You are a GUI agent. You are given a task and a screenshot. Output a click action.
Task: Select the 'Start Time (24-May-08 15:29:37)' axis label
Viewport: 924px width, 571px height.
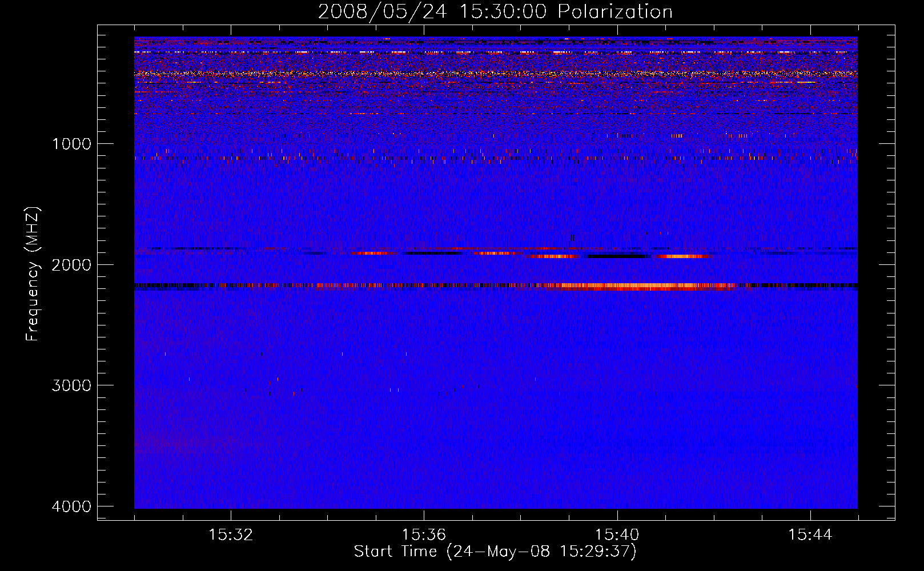pyautogui.click(x=495, y=552)
